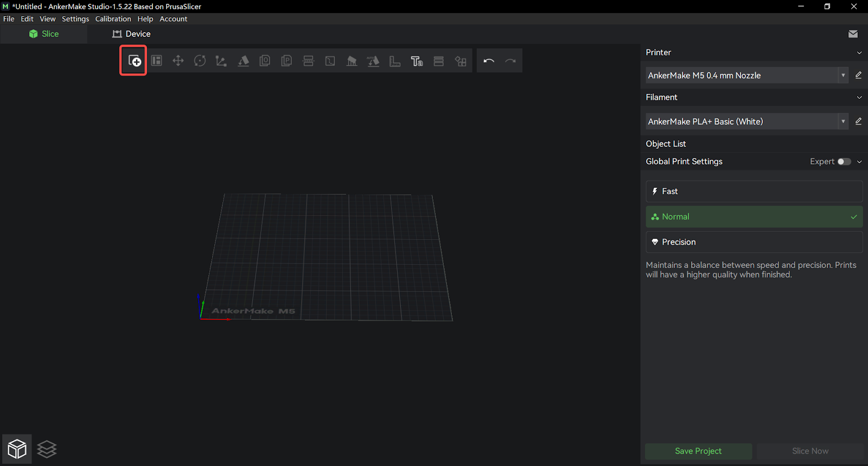Collapse the Filament section chevron
The width and height of the screenshot is (868, 466).
859,98
